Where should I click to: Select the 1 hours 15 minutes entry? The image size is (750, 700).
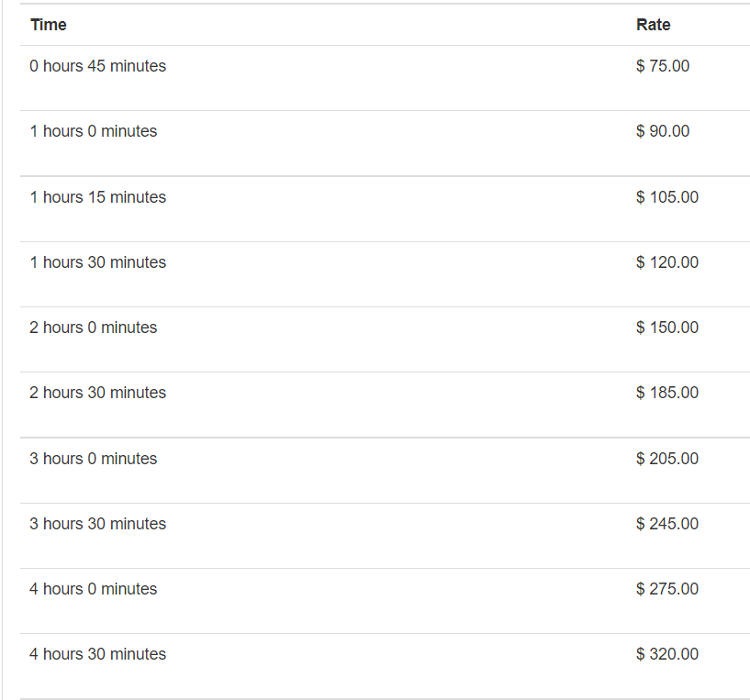click(98, 197)
